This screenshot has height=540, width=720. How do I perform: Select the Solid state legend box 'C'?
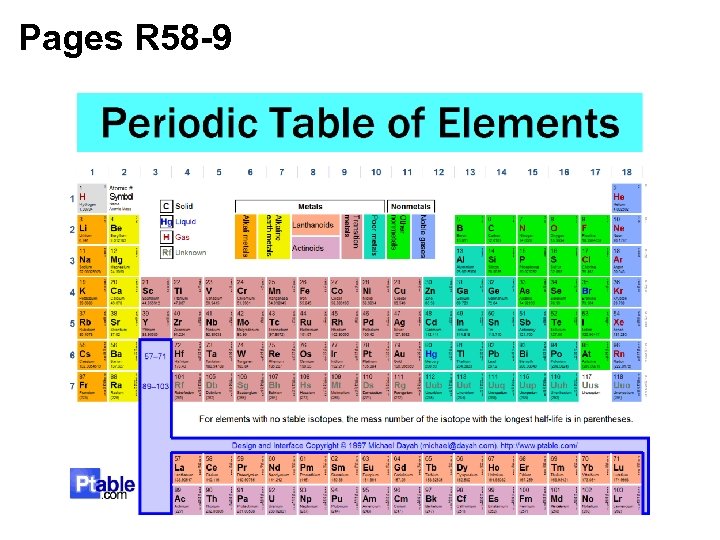(166, 206)
